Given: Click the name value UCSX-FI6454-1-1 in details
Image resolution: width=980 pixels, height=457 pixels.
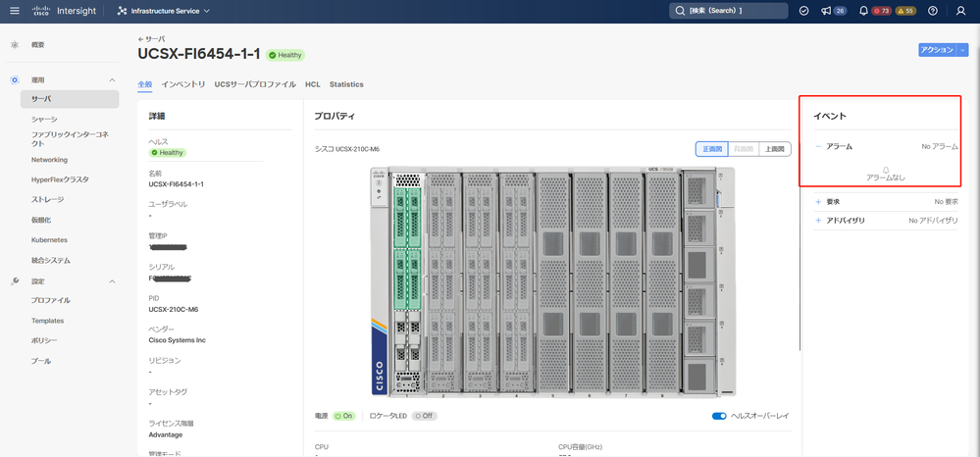Looking at the screenshot, I should coord(177,184).
